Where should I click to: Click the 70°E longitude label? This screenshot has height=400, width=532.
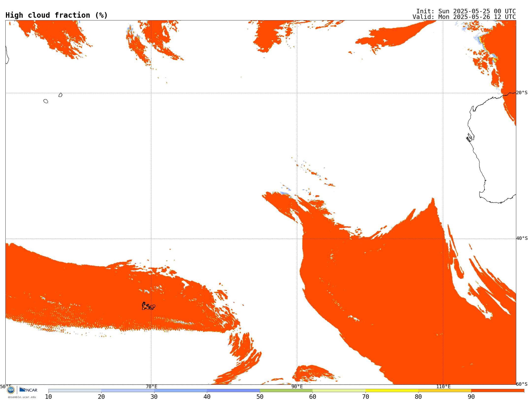click(151, 387)
